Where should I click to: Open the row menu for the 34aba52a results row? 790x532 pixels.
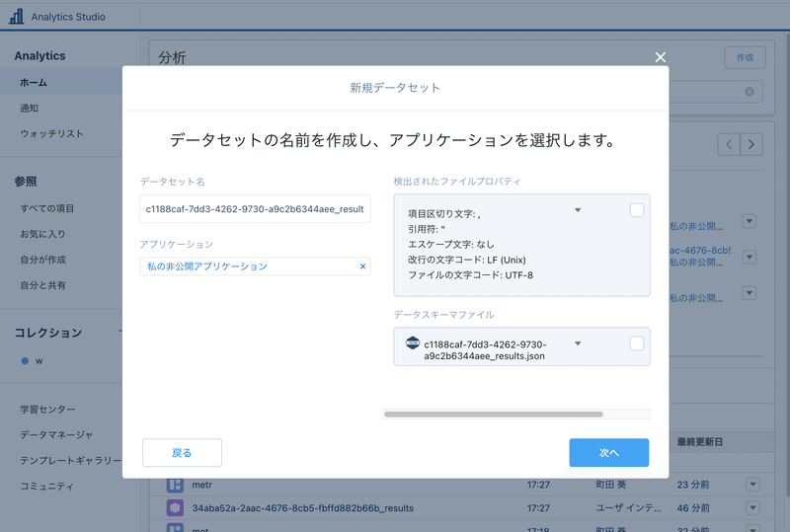[752, 507]
